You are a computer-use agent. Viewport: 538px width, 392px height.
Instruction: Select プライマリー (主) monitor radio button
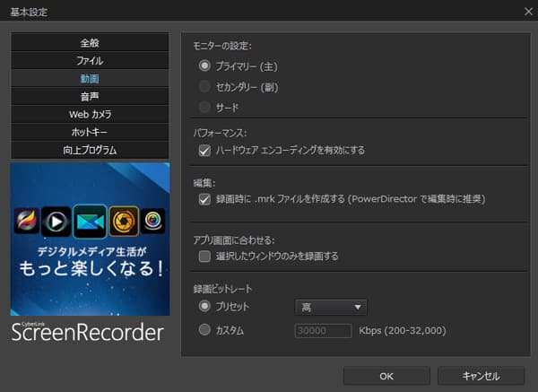pyautogui.click(x=204, y=65)
